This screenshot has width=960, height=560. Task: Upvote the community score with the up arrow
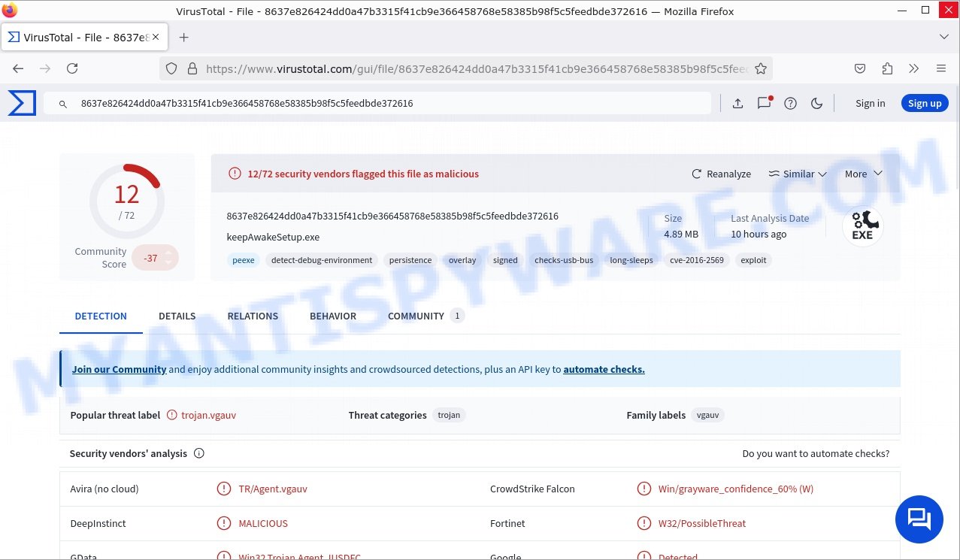coord(168,253)
